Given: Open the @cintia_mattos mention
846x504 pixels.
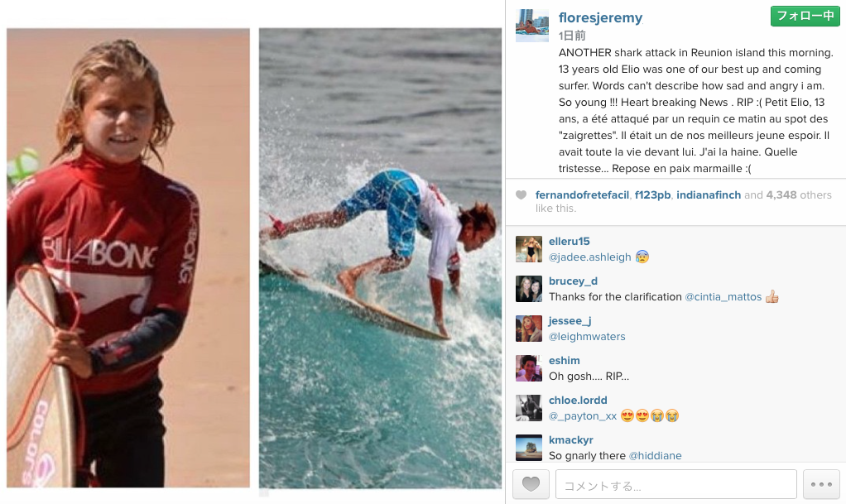Looking at the screenshot, I should (723, 297).
